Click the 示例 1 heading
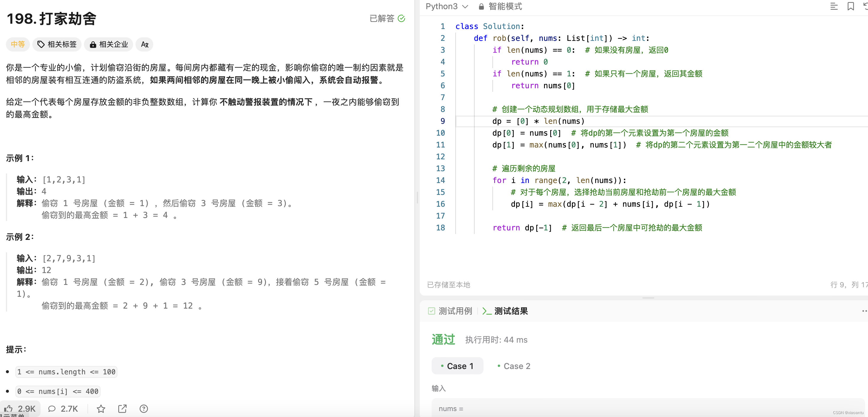This screenshot has height=417, width=868. (x=20, y=158)
